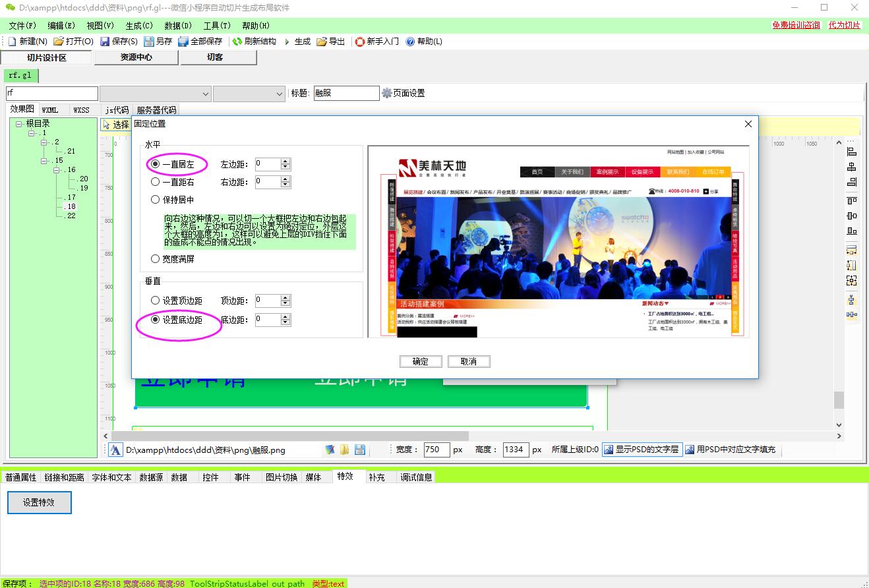The height and width of the screenshot is (588, 869).
Task: Click the 新建(N) new file toolbar icon
Action: coord(11,42)
